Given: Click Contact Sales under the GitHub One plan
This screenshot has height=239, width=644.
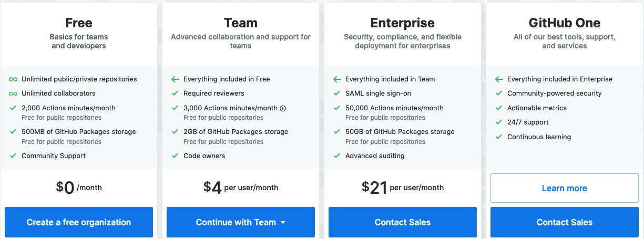Looking at the screenshot, I should pyautogui.click(x=565, y=222).
